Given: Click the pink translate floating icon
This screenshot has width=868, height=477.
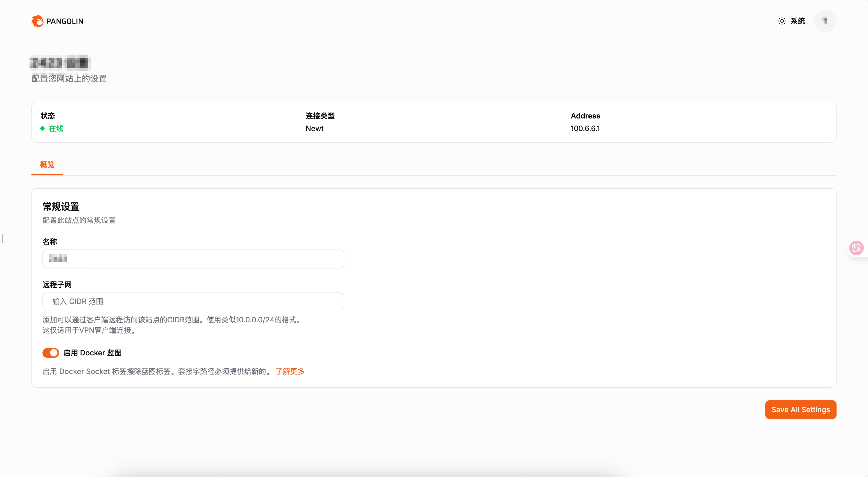Looking at the screenshot, I should tap(856, 248).
